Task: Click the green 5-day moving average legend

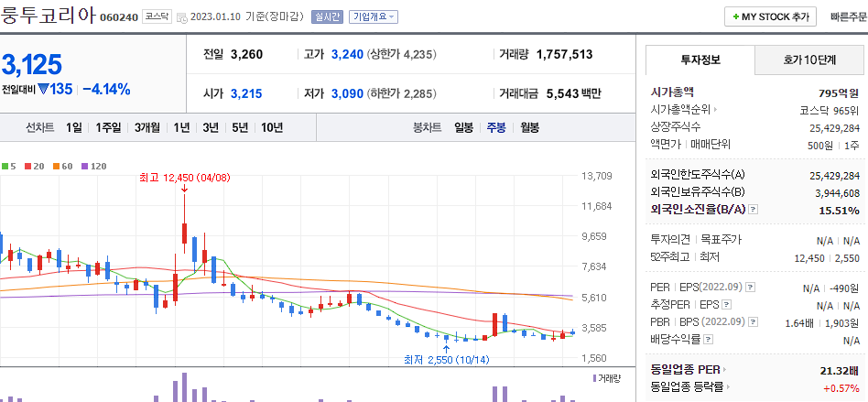Action: point(8,166)
